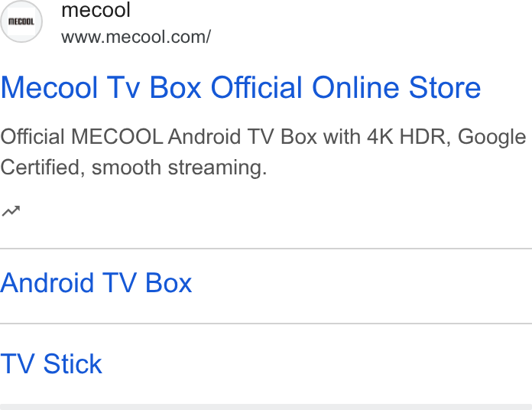Open the TV Stick sitelink
Screen dimensions: 532x410
pyautogui.click(x=51, y=364)
